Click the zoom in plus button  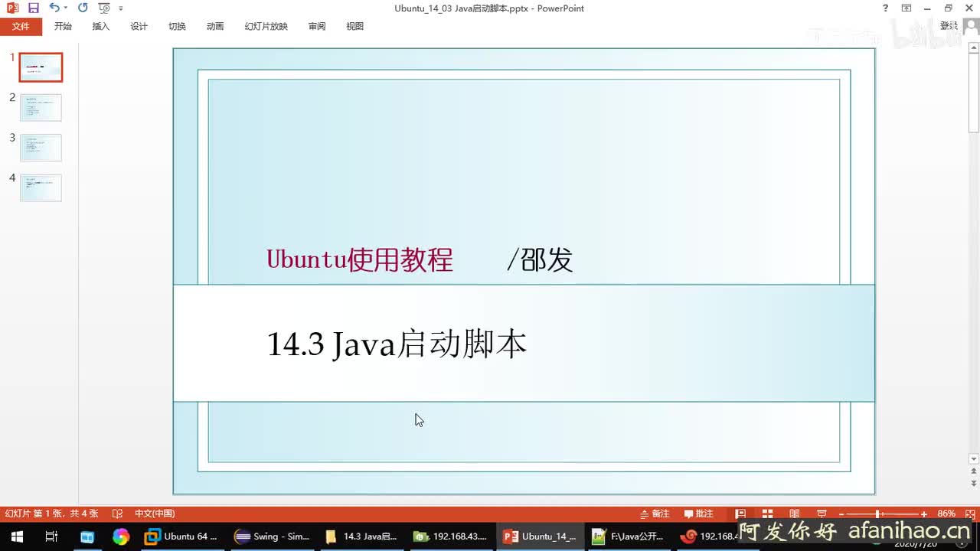[x=924, y=514]
